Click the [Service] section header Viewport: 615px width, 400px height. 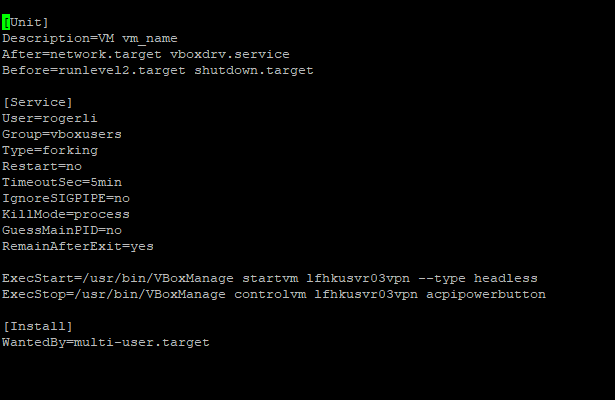point(38,102)
